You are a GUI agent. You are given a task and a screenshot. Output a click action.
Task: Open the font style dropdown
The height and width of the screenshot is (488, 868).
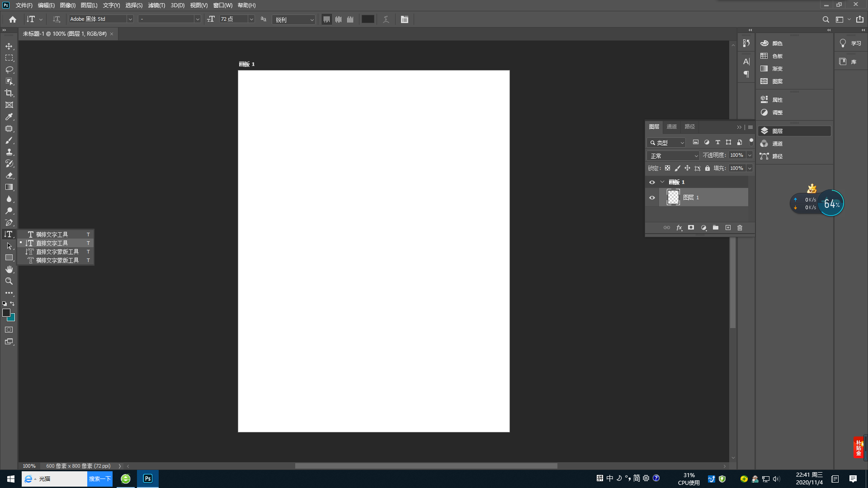click(x=198, y=19)
